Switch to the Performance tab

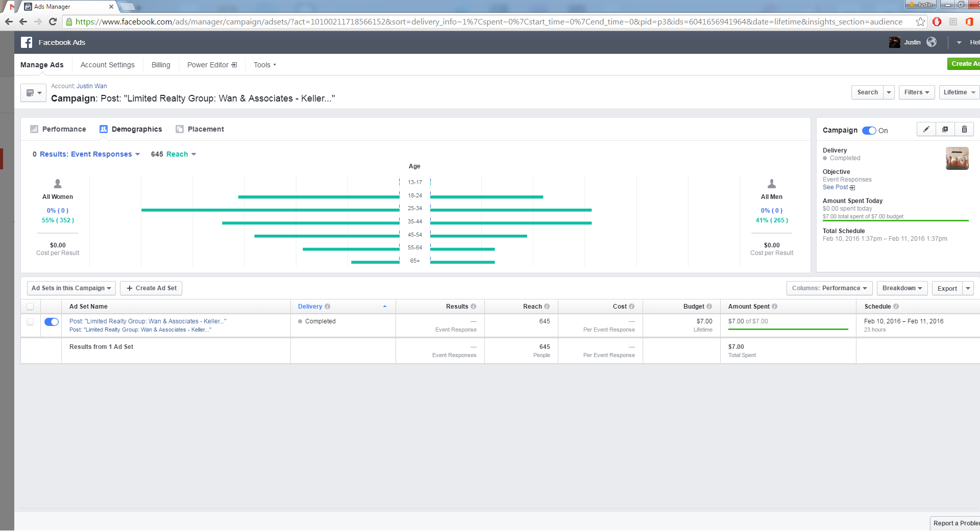pos(58,129)
